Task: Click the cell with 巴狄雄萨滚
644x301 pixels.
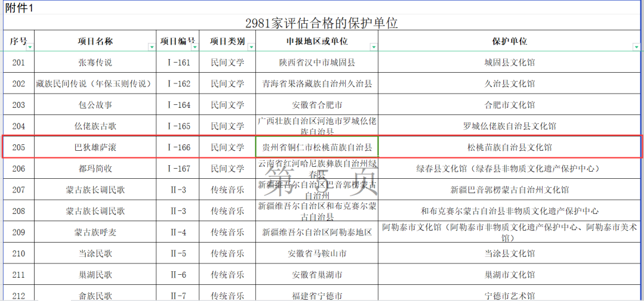Action: (x=95, y=147)
